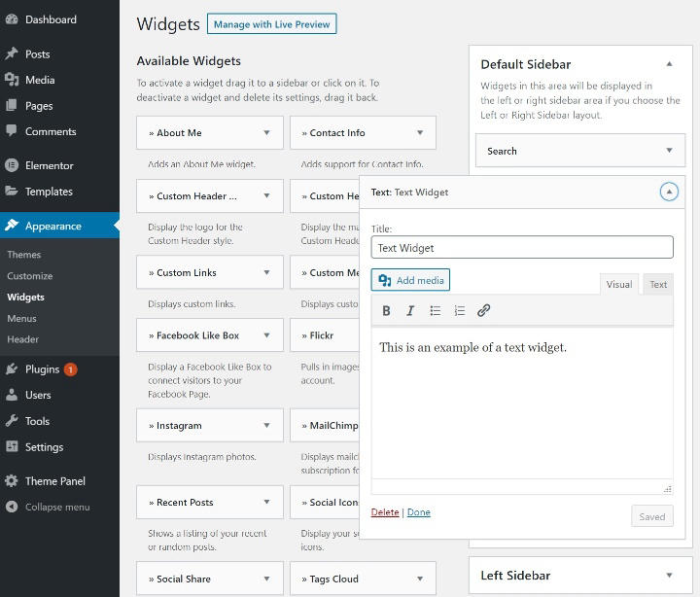The image size is (700, 597).
Task: Click the Done link for Text Widget
Action: (419, 512)
